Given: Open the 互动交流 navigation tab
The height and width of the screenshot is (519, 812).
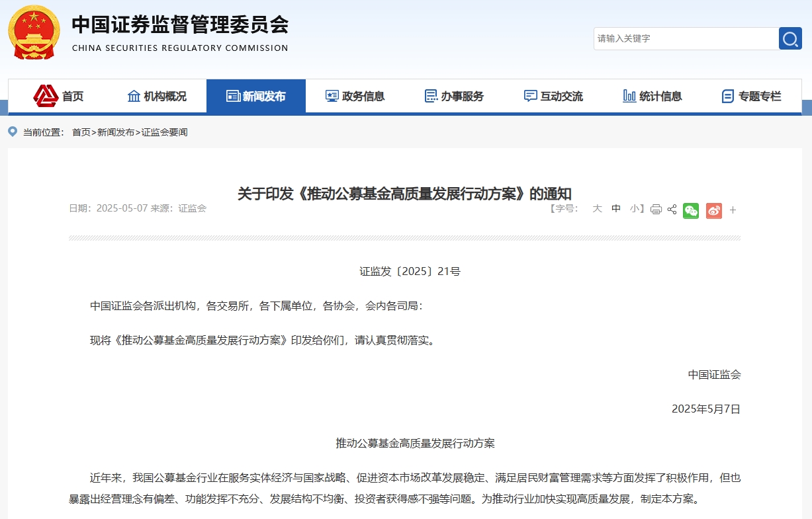Looking at the screenshot, I should coord(554,96).
